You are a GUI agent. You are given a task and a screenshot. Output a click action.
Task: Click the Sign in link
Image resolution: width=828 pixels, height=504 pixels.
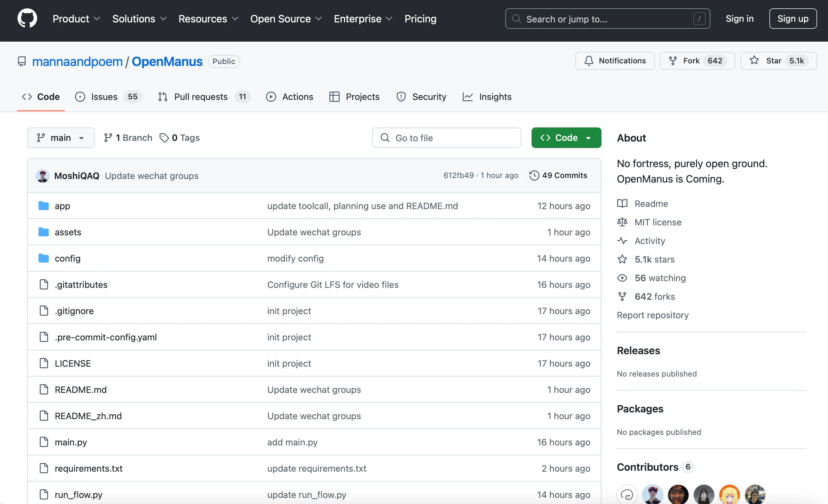[x=740, y=19]
